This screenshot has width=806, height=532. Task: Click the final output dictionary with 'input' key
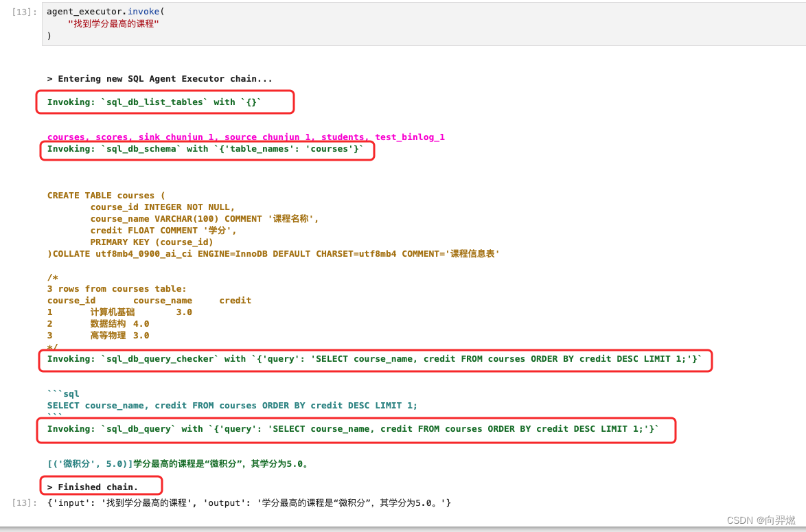pyautogui.click(x=249, y=502)
